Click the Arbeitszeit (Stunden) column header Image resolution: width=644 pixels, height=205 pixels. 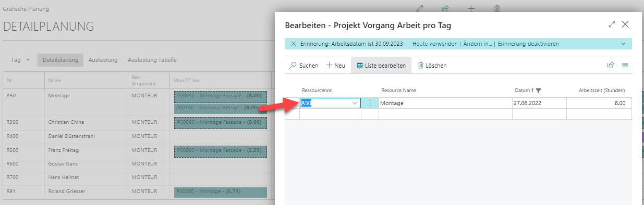(x=602, y=91)
